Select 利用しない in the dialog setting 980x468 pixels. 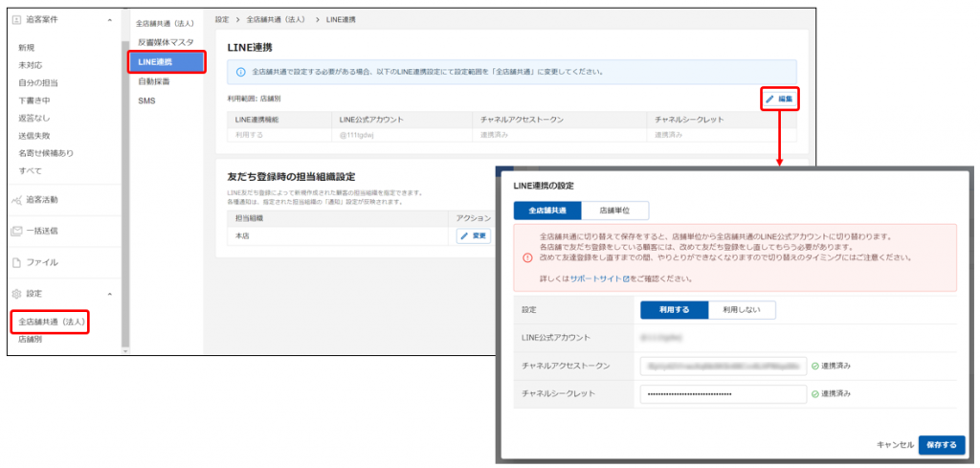(x=742, y=310)
